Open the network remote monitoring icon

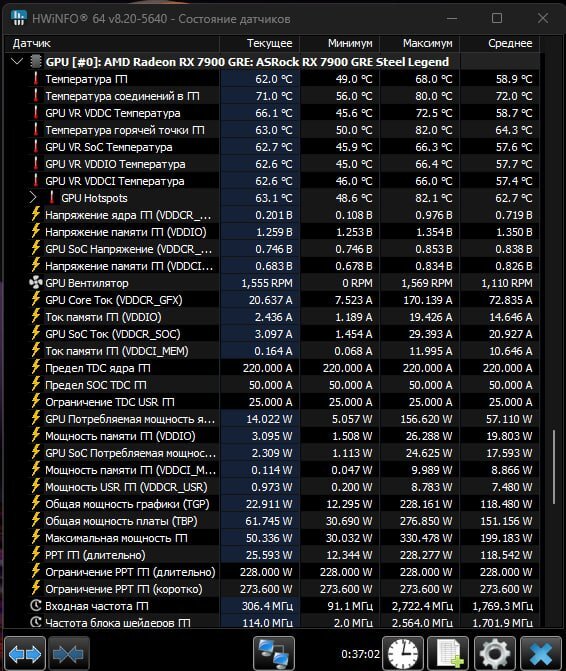click(274, 654)
